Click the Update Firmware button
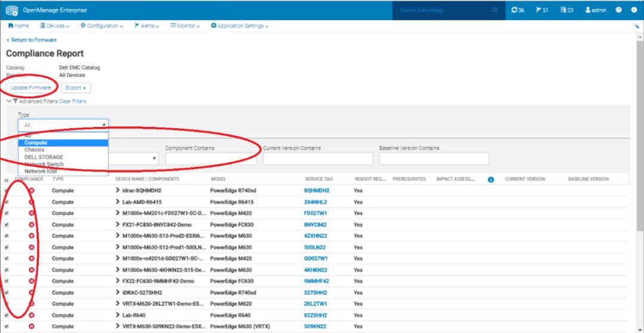The height and width of the screenshot is (333, 644). point(31,88)
